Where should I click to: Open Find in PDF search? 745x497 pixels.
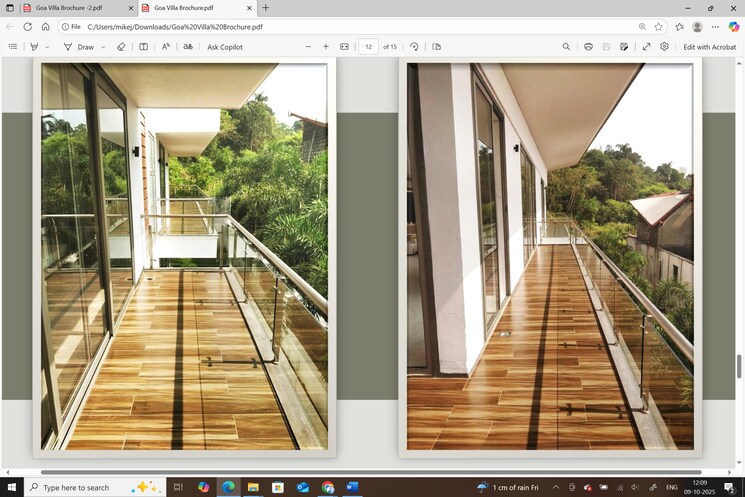tap(566, 47)
